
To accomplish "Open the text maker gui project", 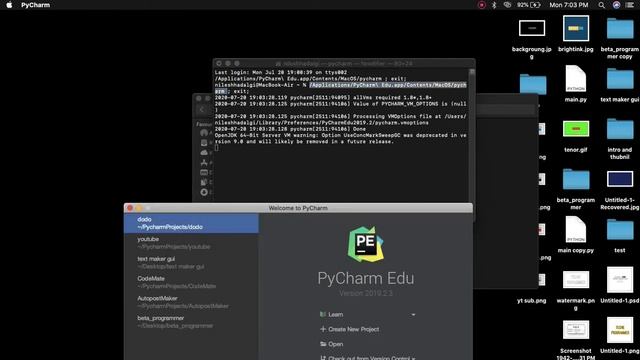I will coord(191,262).
